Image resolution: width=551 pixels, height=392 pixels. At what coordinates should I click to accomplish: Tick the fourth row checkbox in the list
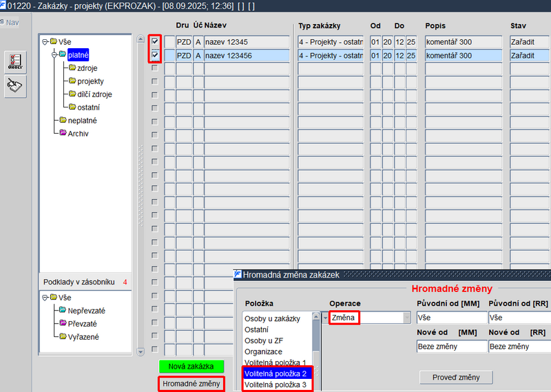point(154,81)
